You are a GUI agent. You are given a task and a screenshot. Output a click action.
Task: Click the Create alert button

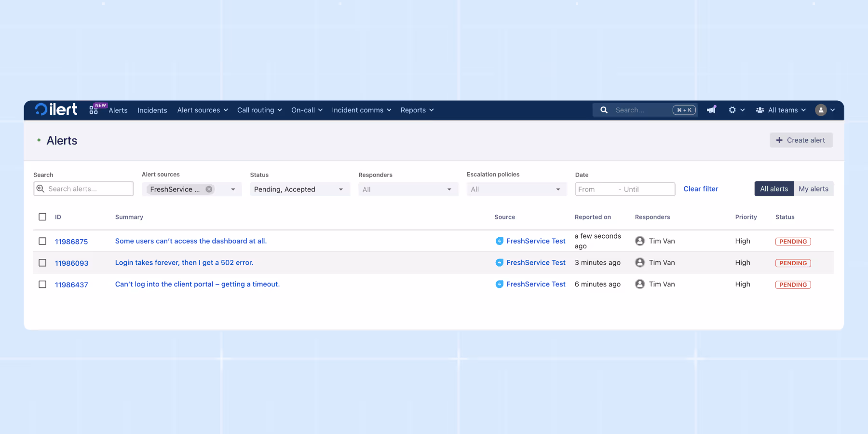[801, 140]
